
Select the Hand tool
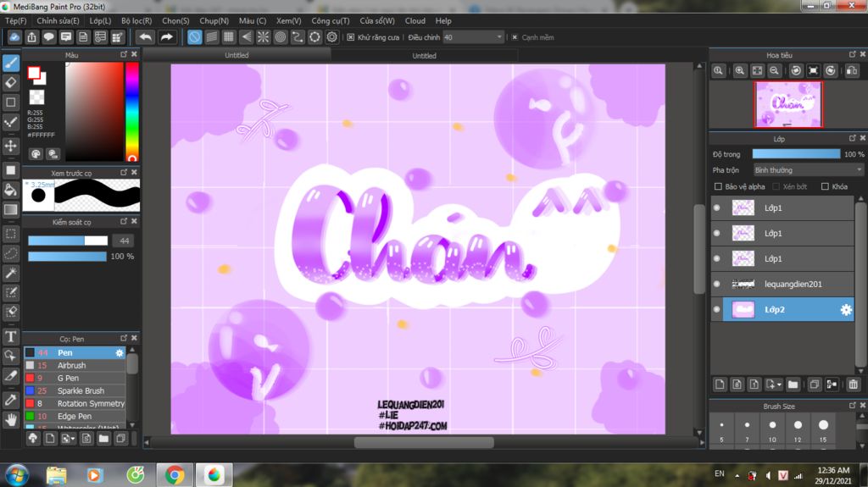click(11, 420)
